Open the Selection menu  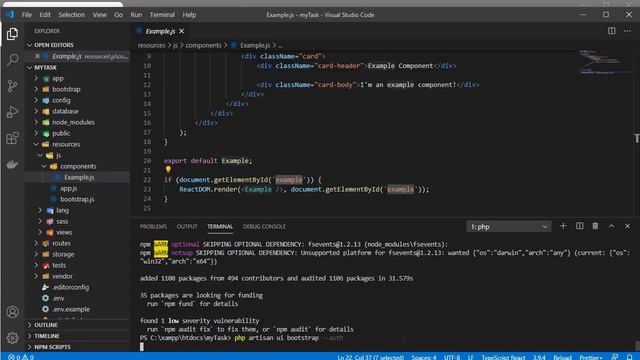click(x=71, y=15)
